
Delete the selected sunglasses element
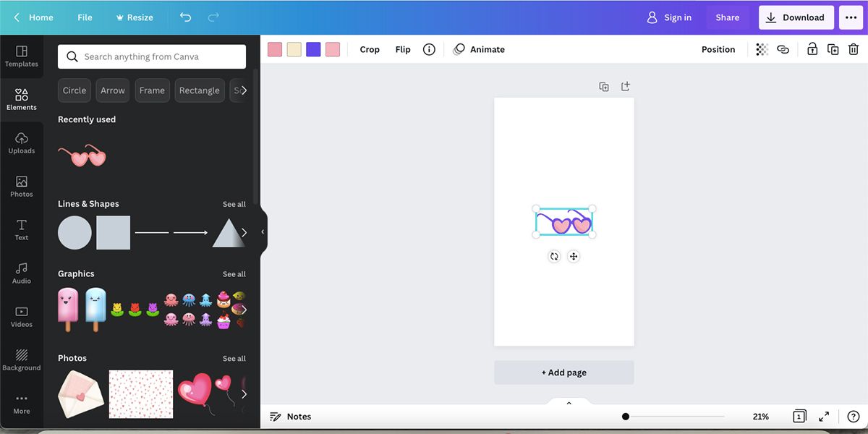[854, 48]
